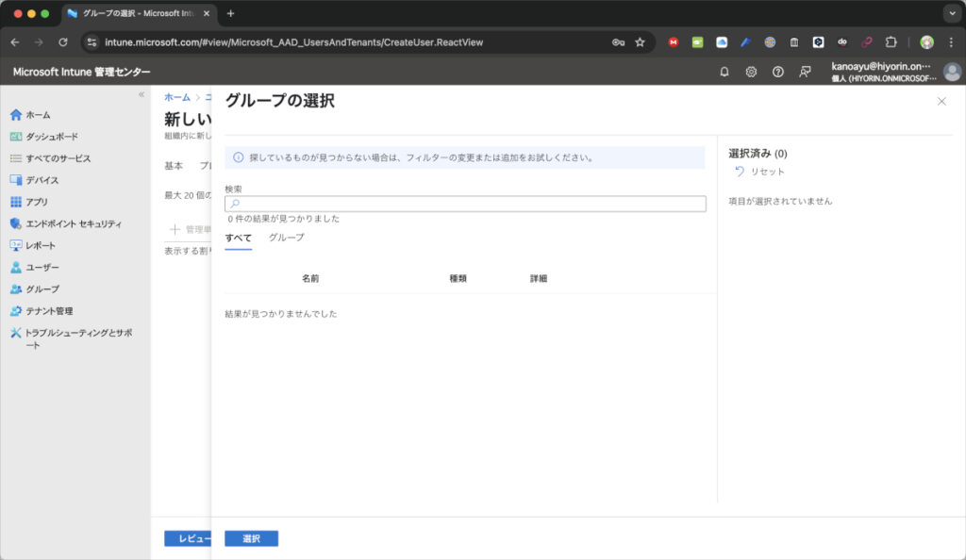Open the notifications bell
Image resolution: width=966 pixels, height=560 pixels.
tap(724, 72)
